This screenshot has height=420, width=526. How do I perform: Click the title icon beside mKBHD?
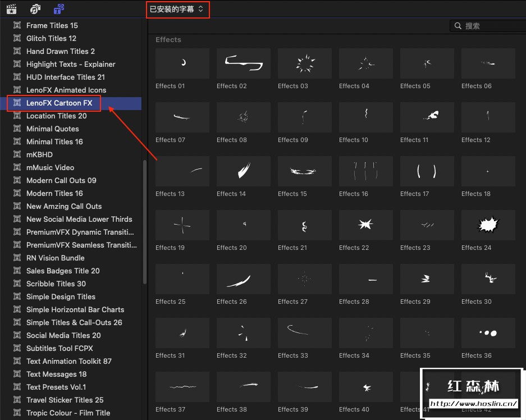click(x=17, y=154)
